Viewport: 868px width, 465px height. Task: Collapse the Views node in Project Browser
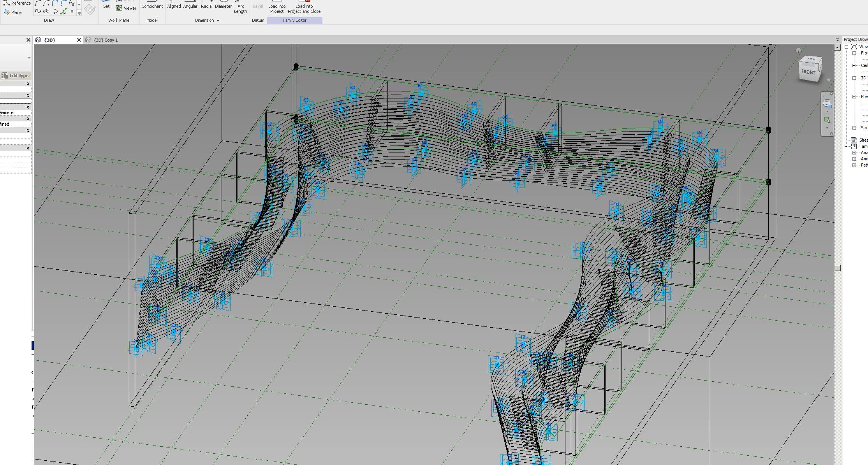[846, 47]
